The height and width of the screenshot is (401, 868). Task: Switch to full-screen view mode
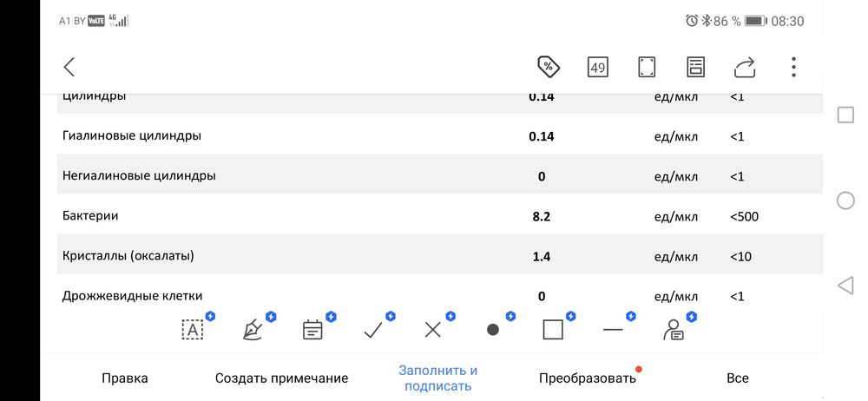point(647,67)
